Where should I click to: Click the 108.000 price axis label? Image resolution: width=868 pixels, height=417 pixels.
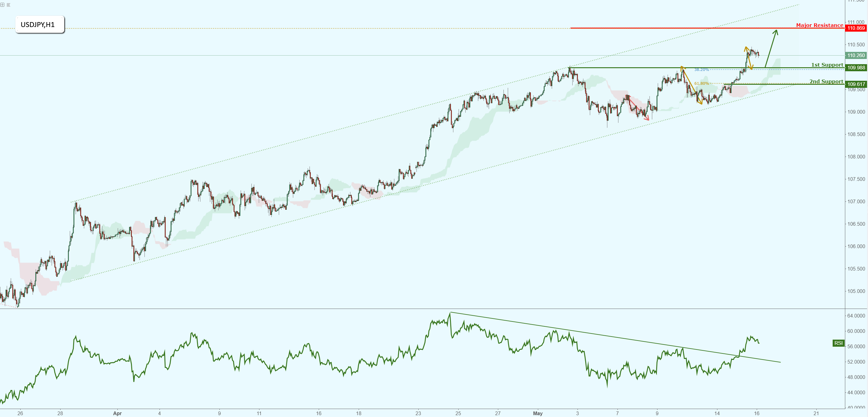[x=856, y=157]
